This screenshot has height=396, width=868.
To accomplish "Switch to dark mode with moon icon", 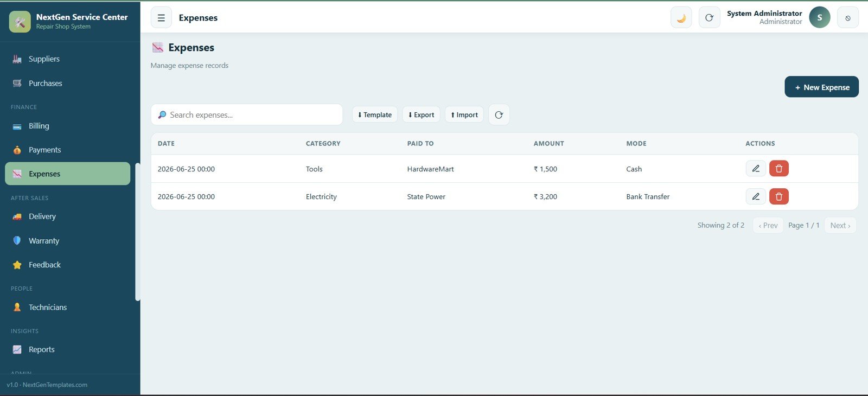I will tap(681, 18).
